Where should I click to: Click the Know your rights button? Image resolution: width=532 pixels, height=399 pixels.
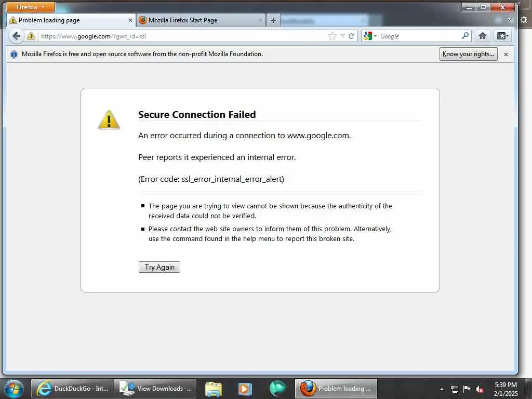point(468,54)
